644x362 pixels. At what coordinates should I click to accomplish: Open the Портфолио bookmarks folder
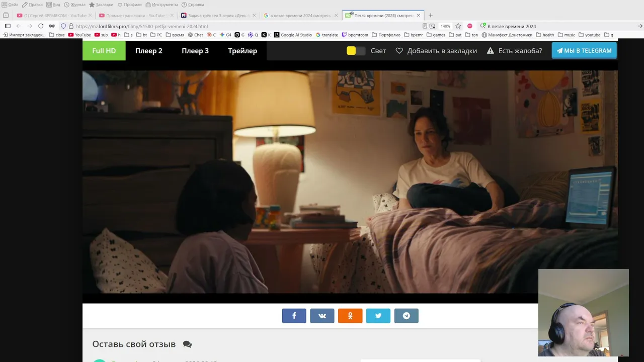pyautogui.click(x=386, y=35)
